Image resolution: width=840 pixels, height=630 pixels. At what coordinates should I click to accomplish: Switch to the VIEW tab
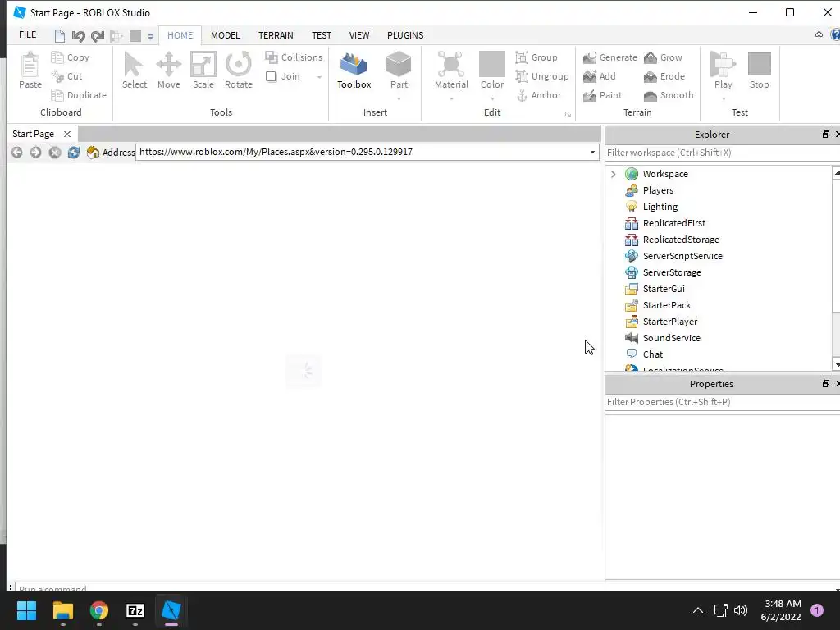[359, 35]
